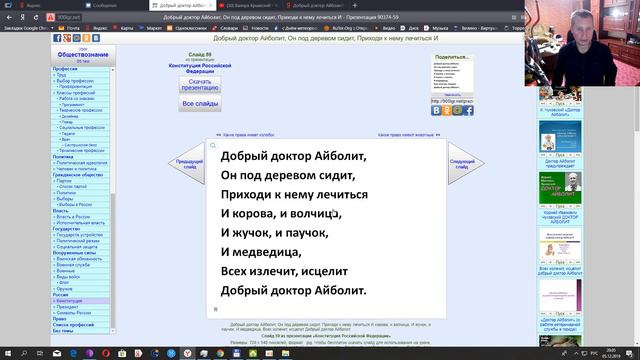Open Доктор Айболит предупреждает thumbnail
The image size is (640, 360).
[x=560, y=137]
